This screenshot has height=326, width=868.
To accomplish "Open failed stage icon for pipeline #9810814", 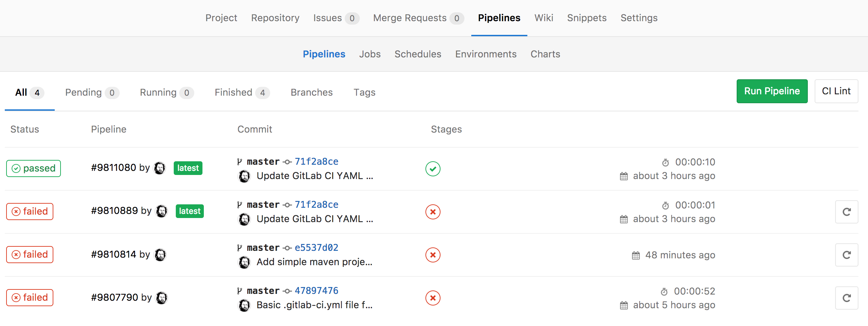I will click(433, 255).
